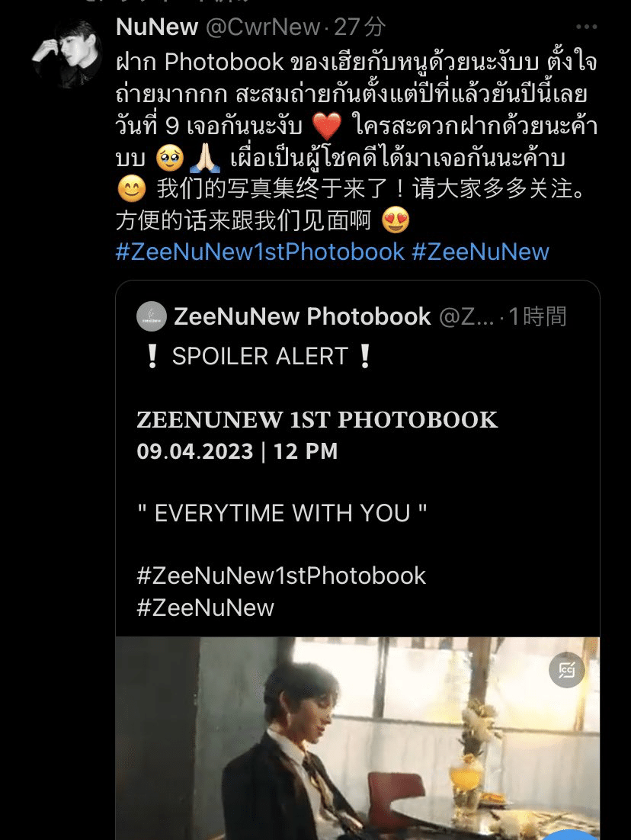
Task: Select the truncated @Z... handle in quoted tweet
Action: [x=466, y=316]
